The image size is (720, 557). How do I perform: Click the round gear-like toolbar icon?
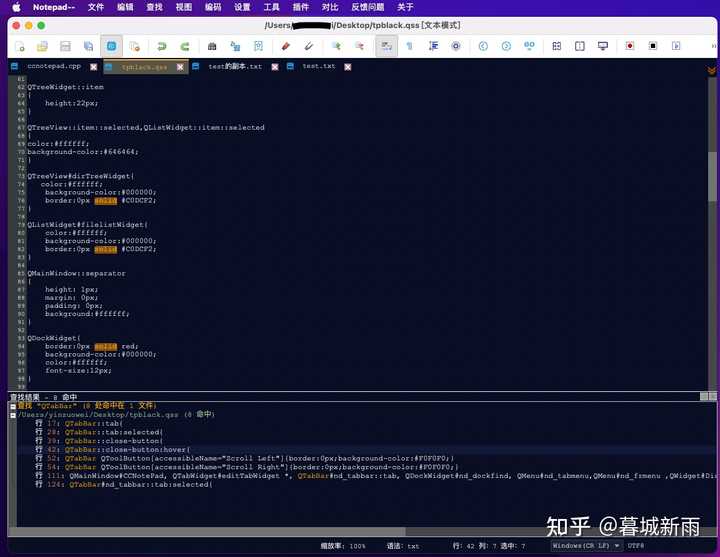pos(456,46)
